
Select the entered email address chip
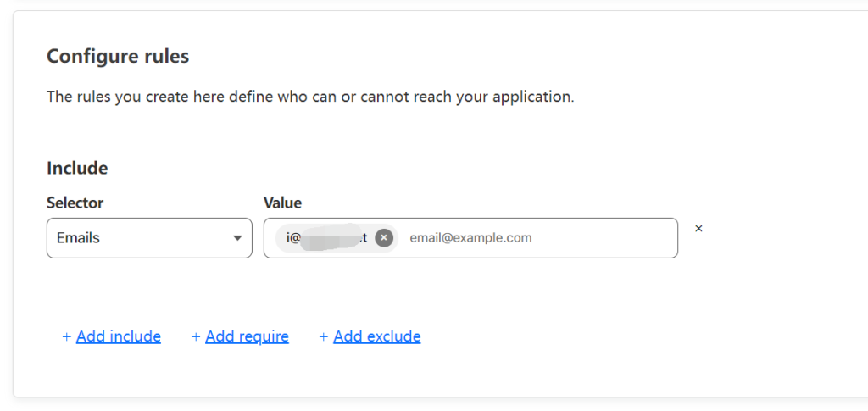point(326,238)
